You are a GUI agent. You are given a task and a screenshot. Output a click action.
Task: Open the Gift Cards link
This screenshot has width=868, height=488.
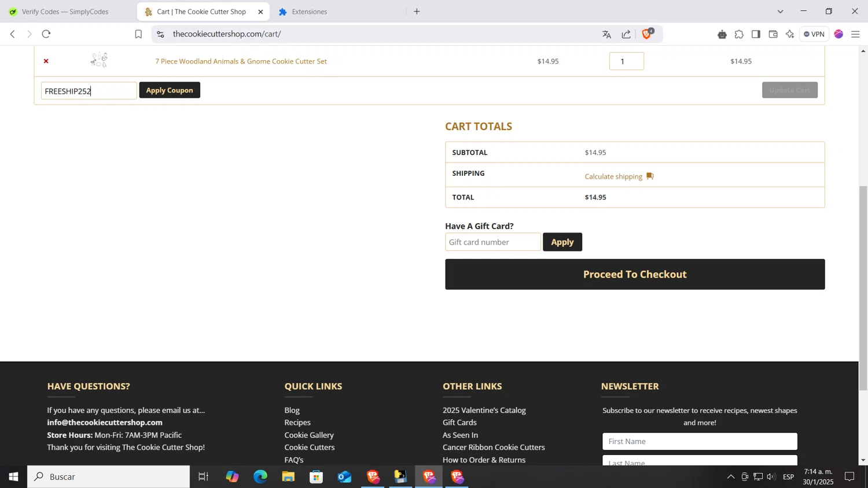point(459,423)
